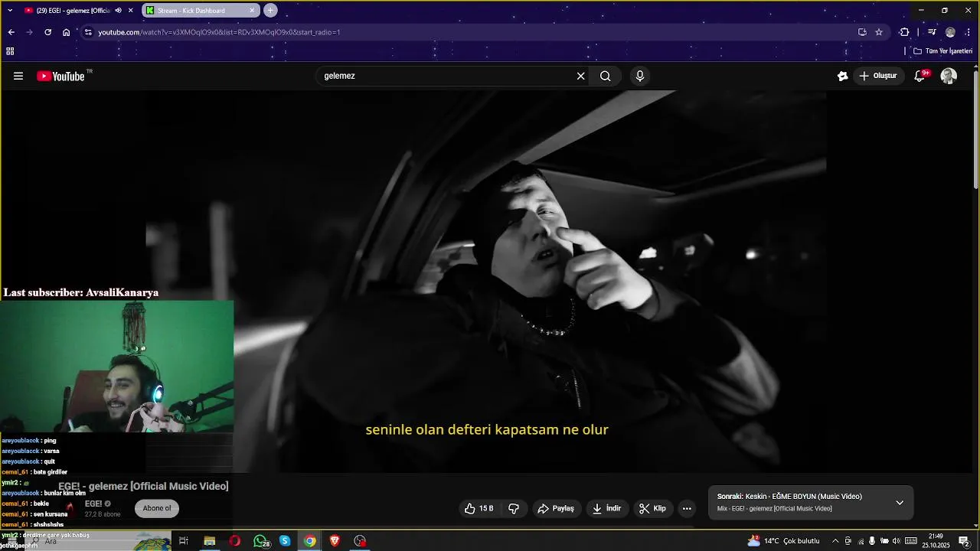The width and height of the screenshot is (980, 551).
Task: Open Chrome three-dot menu
Action: click(x=969, y=32)
